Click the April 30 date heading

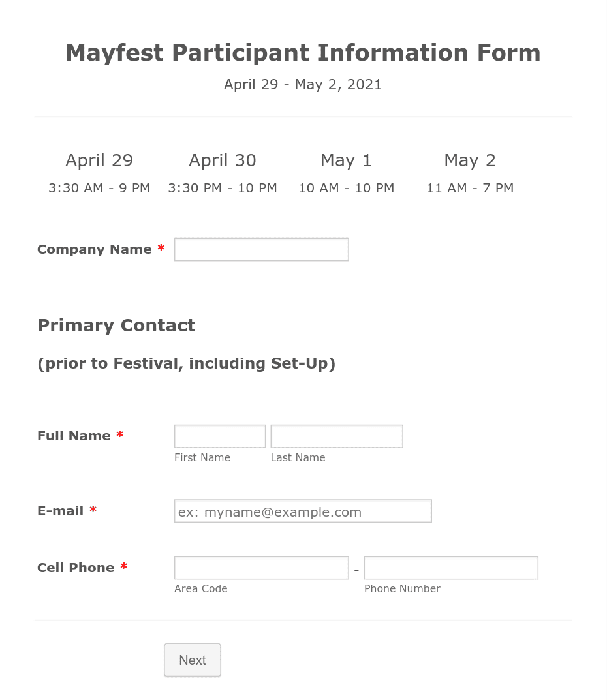click(x=222, y=160)
